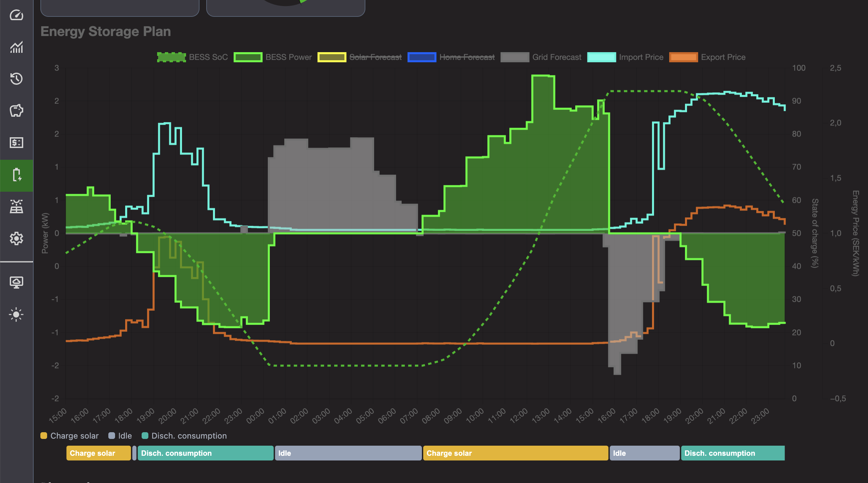Open the settings gear icon in sidebar
Image resolution: width=868 pixels, height=483 pixels.
[x=16, y=238]
